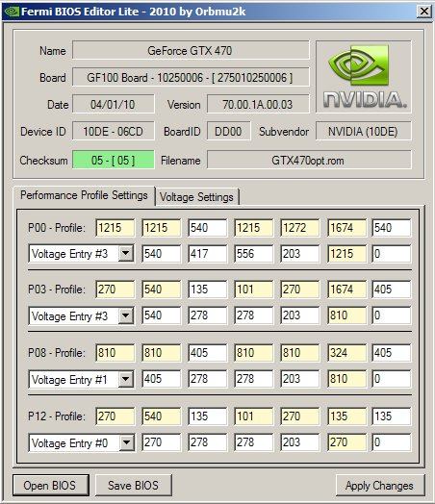Click the green Checksum field
Viewport: 435px width, 504px height.
coord(114,160)
